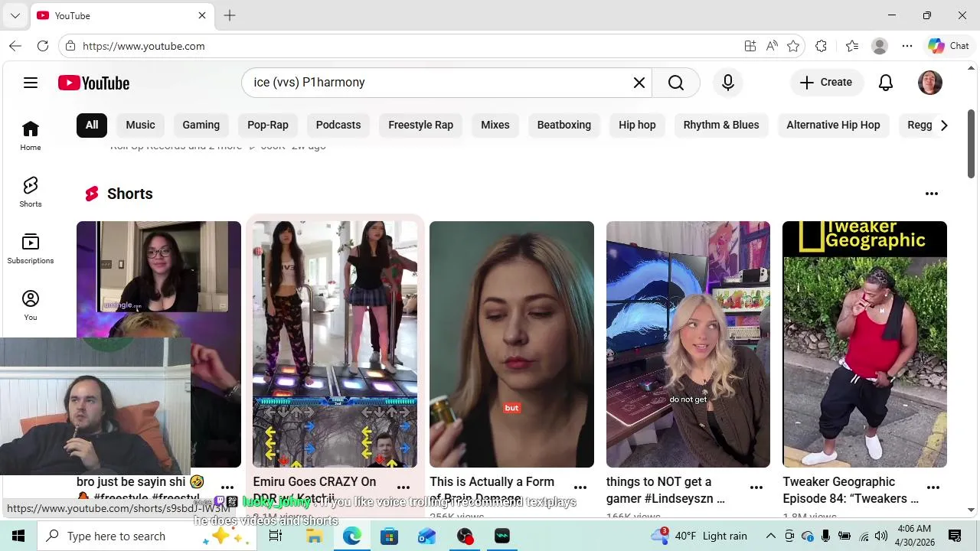This screenshot has height=551, width=980.
Task: Click the Create button
Action: click(826, 83)
